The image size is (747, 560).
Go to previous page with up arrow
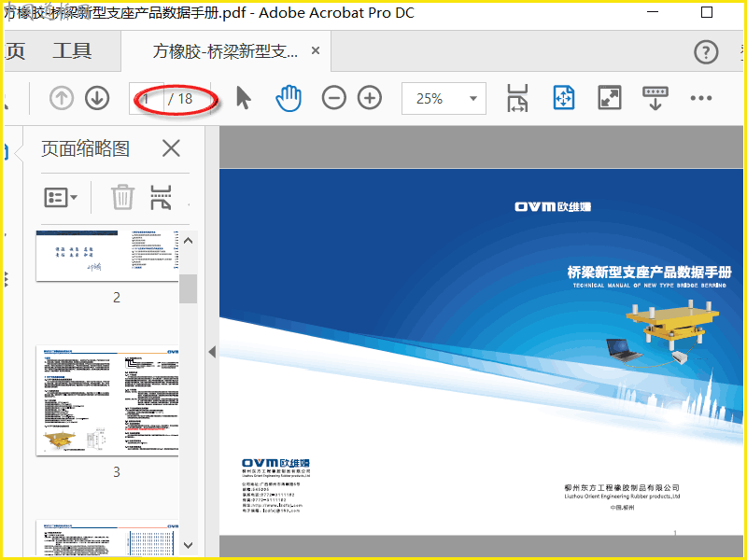pos(62,99)
